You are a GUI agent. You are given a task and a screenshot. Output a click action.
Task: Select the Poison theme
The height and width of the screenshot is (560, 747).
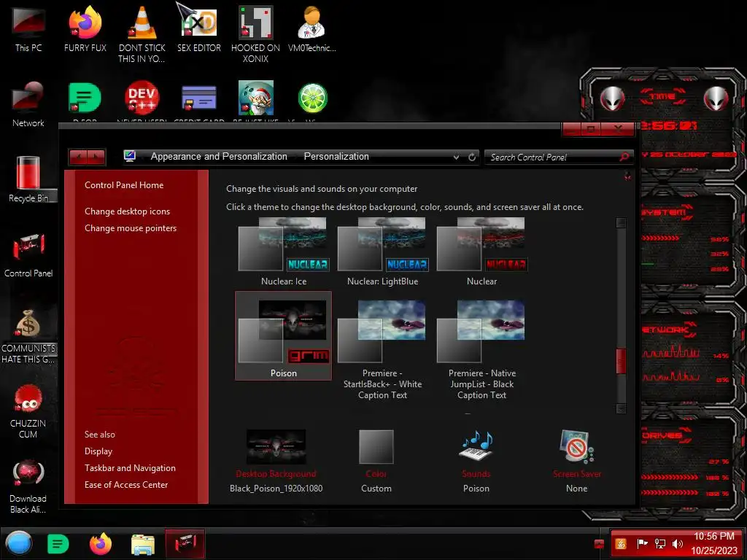pyautogui.click(x=284, y=335)
